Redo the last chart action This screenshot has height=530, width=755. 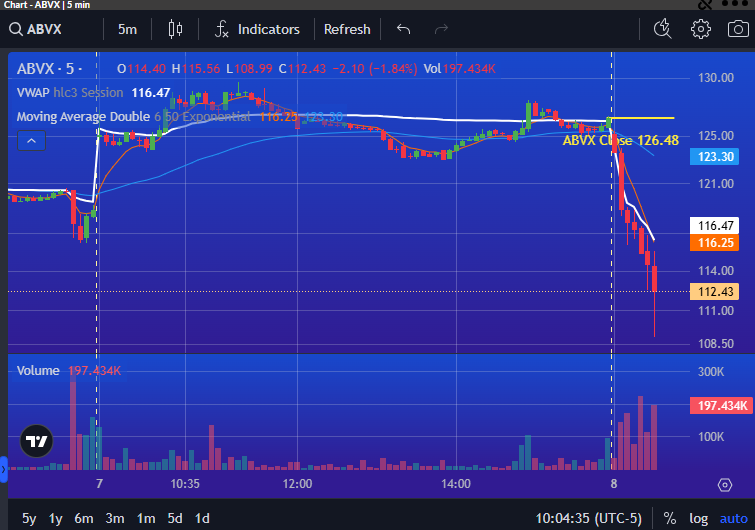(441, 29)
